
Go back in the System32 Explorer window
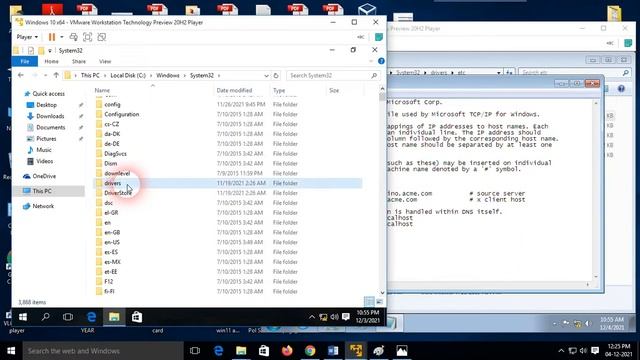click(x=21, y=76)
